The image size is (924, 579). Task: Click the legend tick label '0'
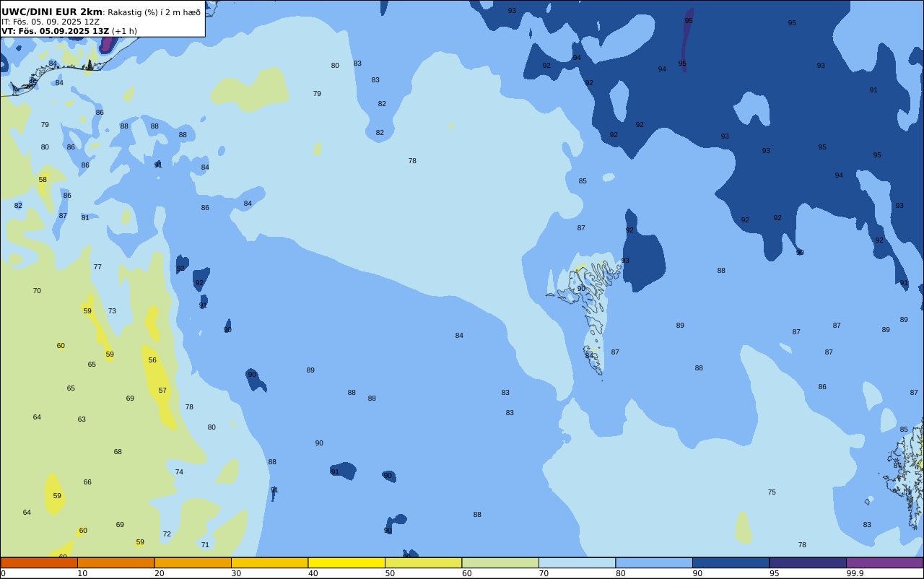[3, 573]
